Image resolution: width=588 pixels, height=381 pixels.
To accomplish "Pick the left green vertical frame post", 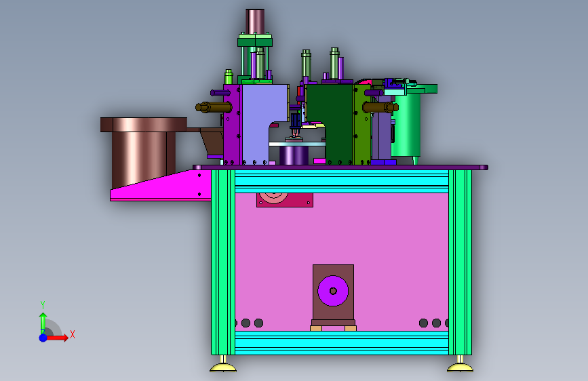I will tap(223, 262).
